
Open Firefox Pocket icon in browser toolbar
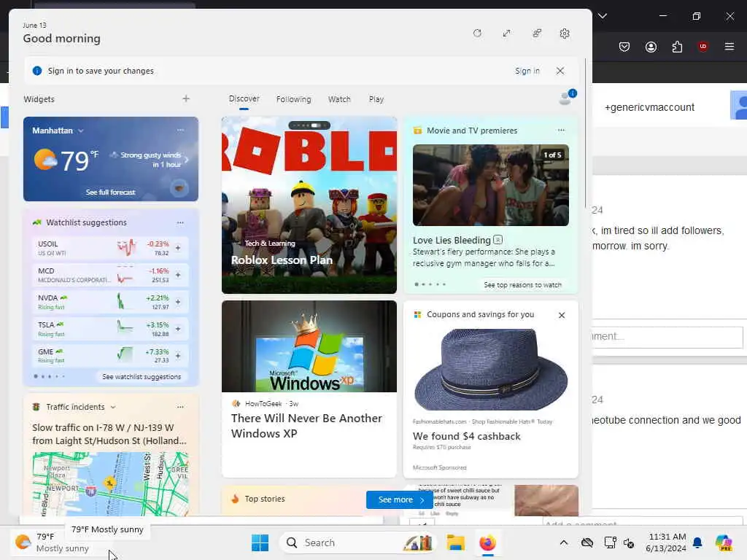click(x=624, y=47)
